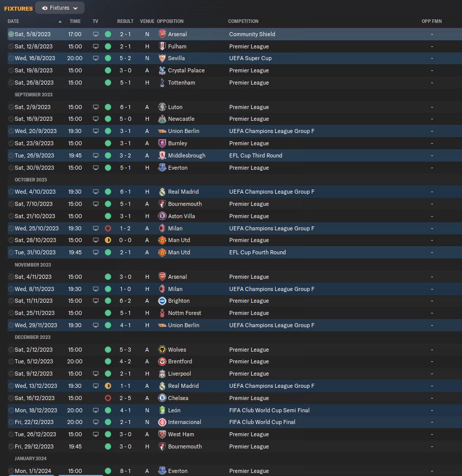Open the Everton link on 1/1/2024

pos(178,471)
